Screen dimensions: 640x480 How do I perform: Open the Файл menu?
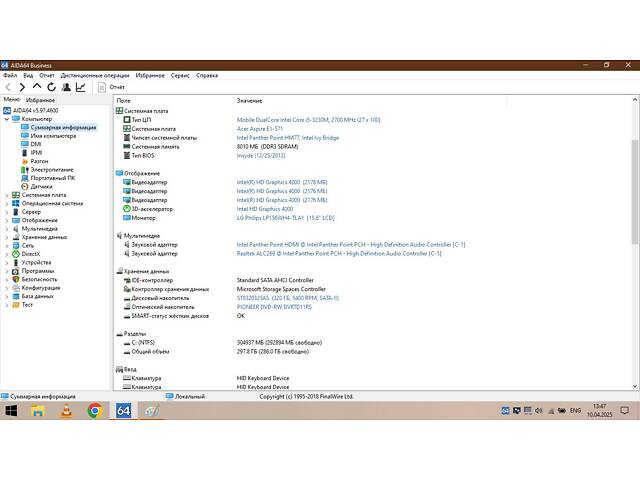[10, 76]
